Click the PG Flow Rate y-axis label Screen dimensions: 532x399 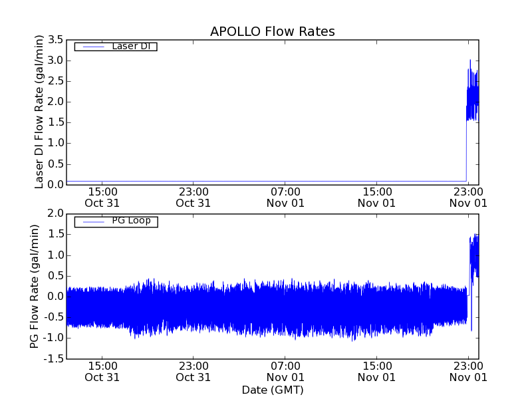coord(35,286)
